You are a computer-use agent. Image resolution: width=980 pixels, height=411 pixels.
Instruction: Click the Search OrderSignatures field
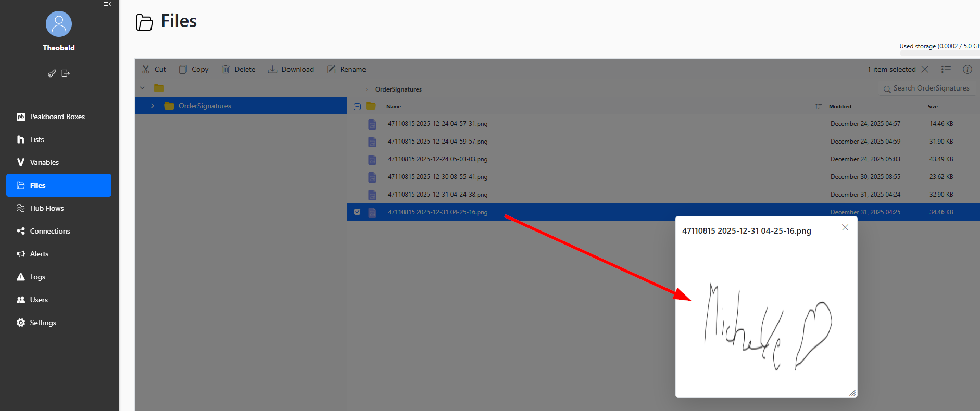tap(931, 88)
